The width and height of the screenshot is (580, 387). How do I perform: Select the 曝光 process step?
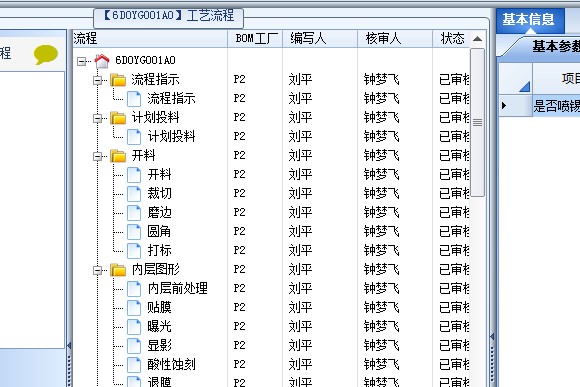point(159,326)
